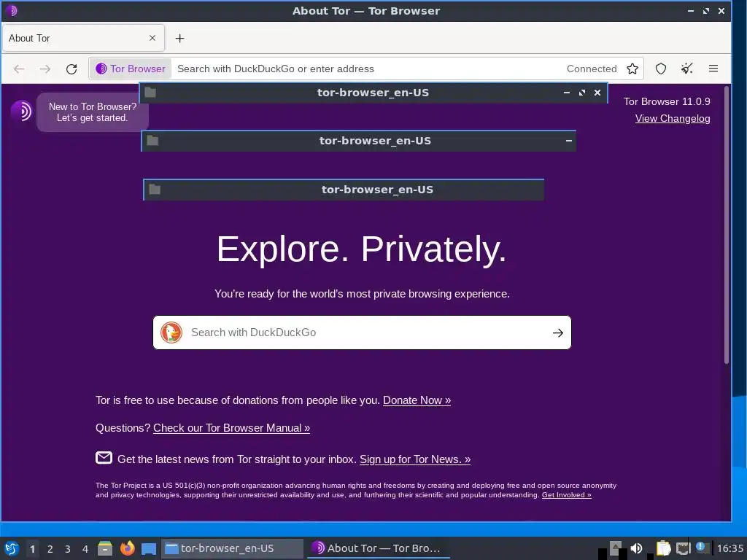
Task: Open the hamburger application menu
Action: pyautogui.click(x=713, y=69)
